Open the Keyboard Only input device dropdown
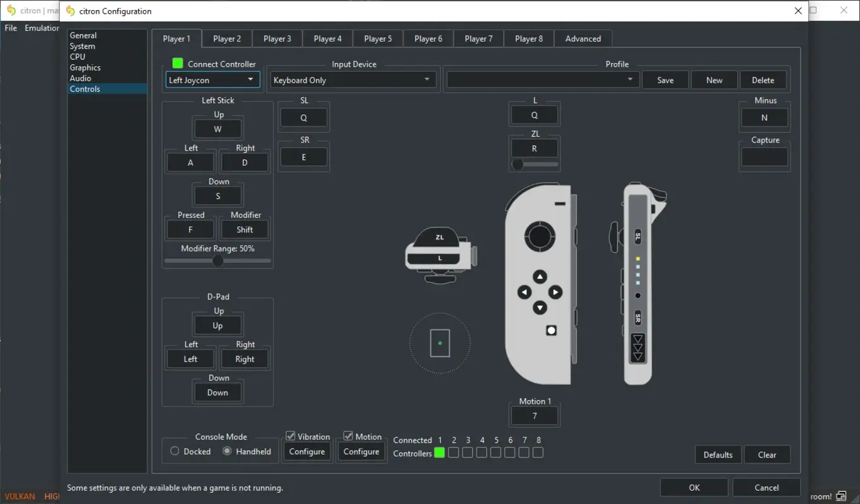This screenshot has width=860, height=504. (x=353, y=79)
